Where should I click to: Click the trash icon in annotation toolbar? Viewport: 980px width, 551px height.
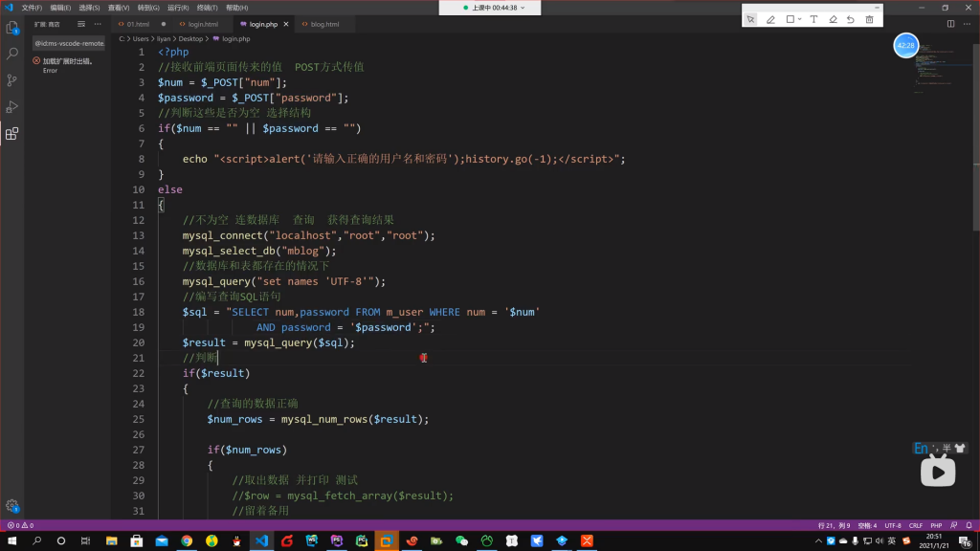[x=870, y=19]
